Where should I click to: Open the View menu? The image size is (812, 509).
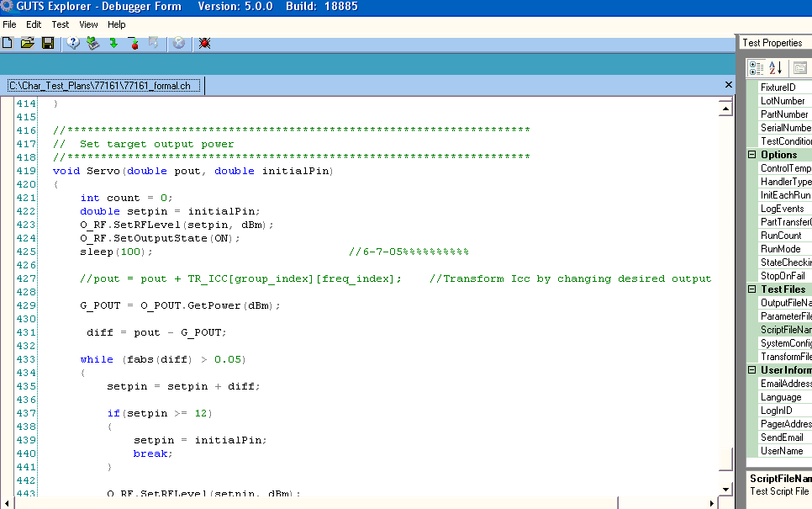pos(88,24)
